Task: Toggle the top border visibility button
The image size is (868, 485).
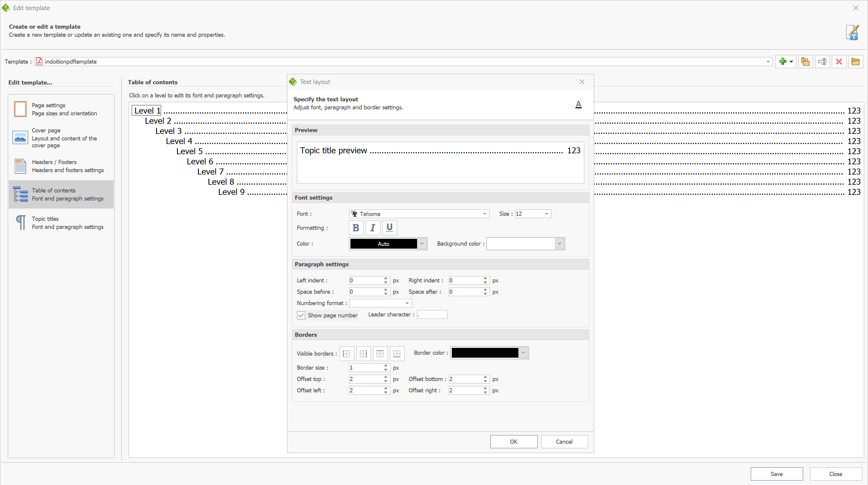Action: pyautogui.click(x=380, y=354)
